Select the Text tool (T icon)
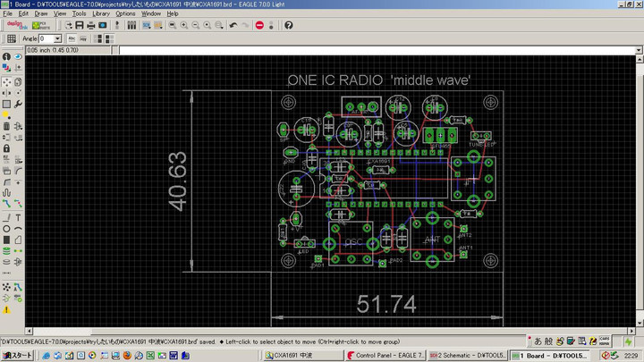The width and height of the screenshot is (644, 362). (x=19, y=217)
